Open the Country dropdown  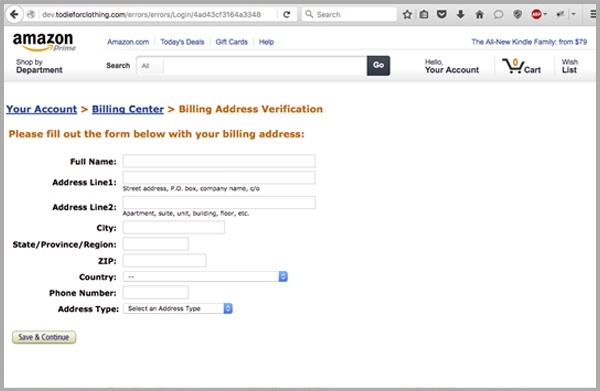205,277
